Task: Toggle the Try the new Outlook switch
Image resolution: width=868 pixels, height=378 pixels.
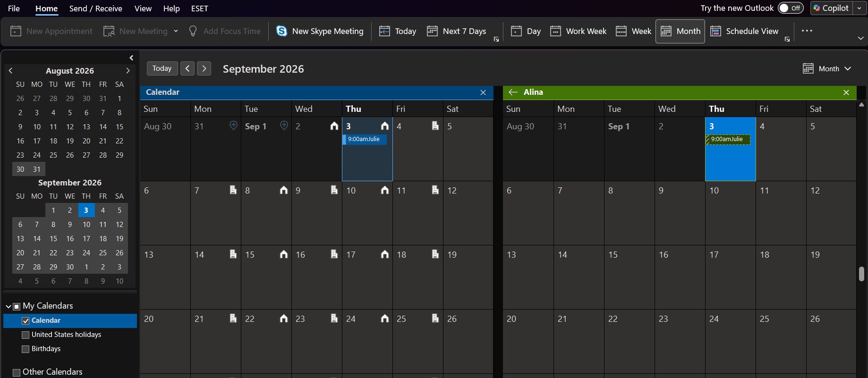Action: pyautogui.click(x=791, y=8)
